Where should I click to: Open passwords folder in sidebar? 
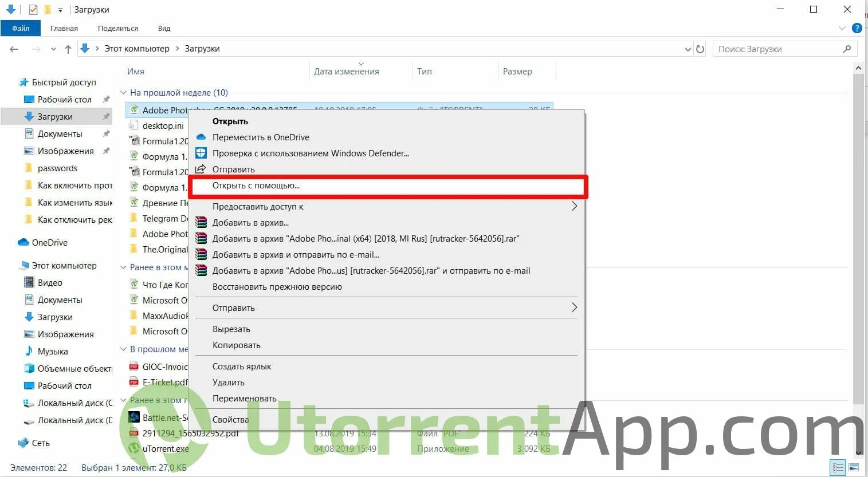(x=57, y=168)
